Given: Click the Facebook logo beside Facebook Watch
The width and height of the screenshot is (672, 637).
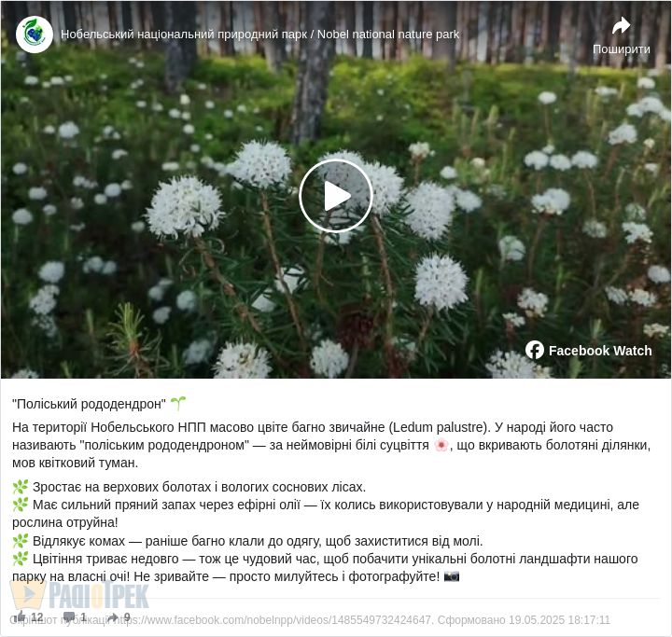Looking at the screenshot, I should pyautogui.click(x=535, y=350).
